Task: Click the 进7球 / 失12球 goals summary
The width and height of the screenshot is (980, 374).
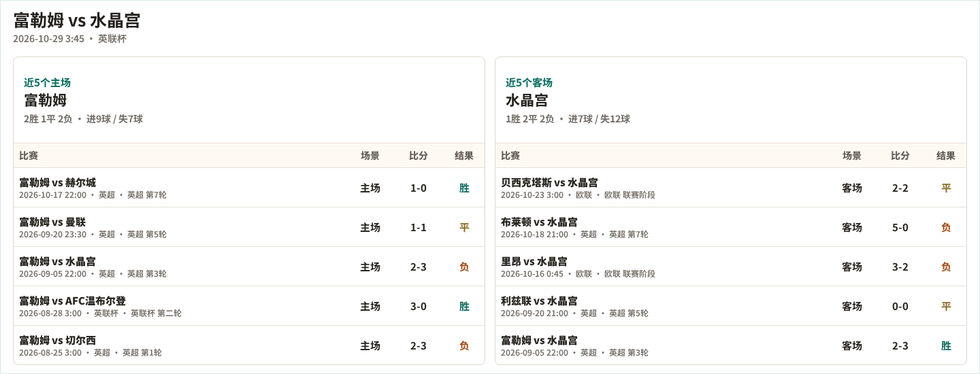Action: point(599,119)
